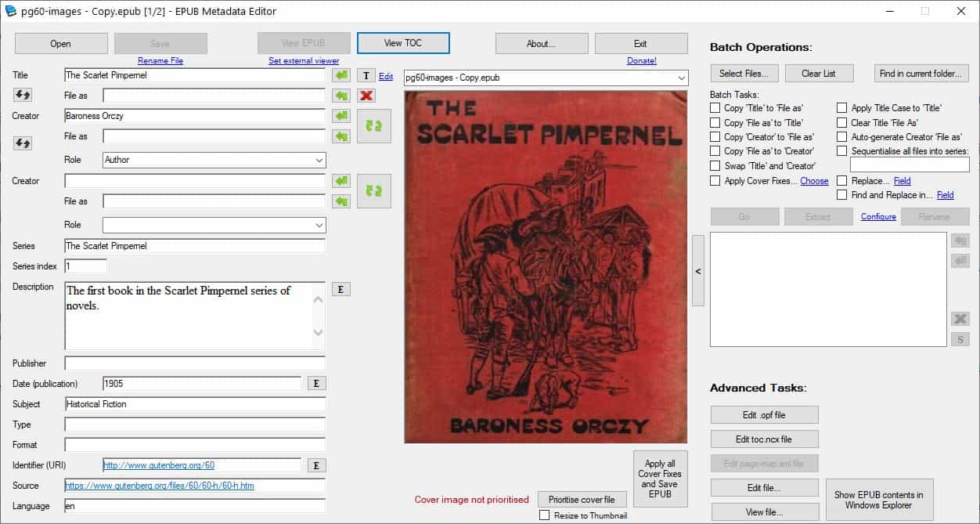This screenshot has width=980, height=524.
Task: Click the Open button
Action: 61,43
